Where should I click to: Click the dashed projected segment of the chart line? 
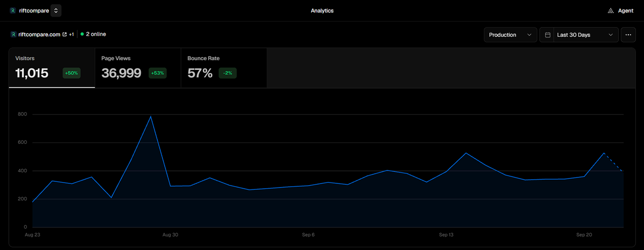point(614,162)
